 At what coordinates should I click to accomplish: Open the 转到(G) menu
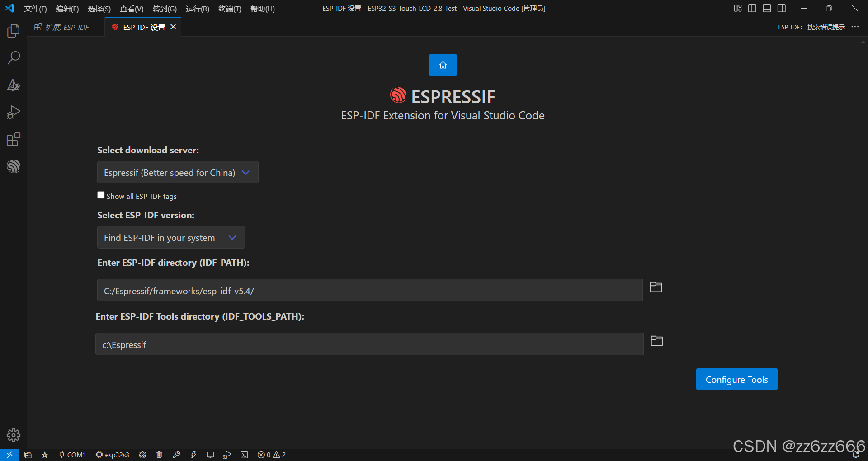pos(165,9)
